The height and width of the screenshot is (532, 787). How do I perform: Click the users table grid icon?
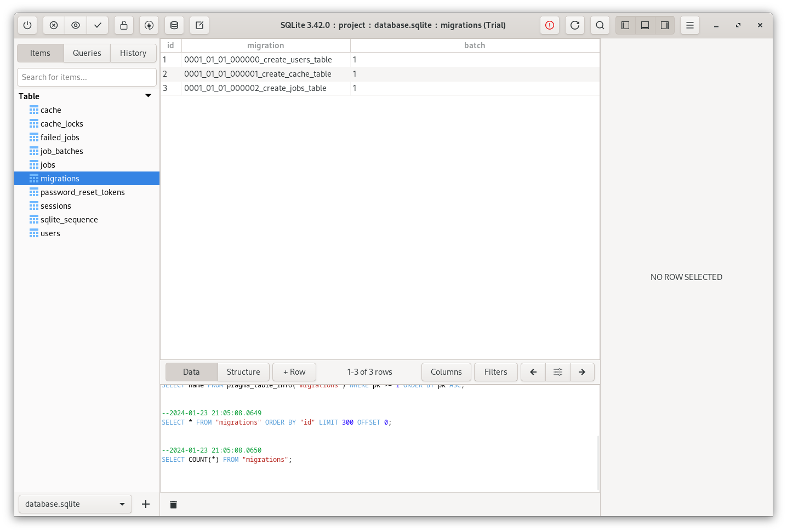[x=34, y=233]
